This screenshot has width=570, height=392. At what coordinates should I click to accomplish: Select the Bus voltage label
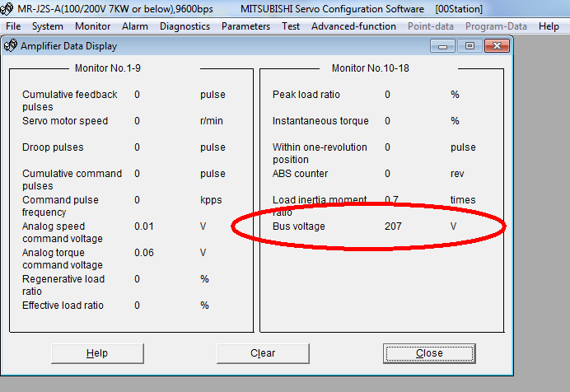[299, 226]
